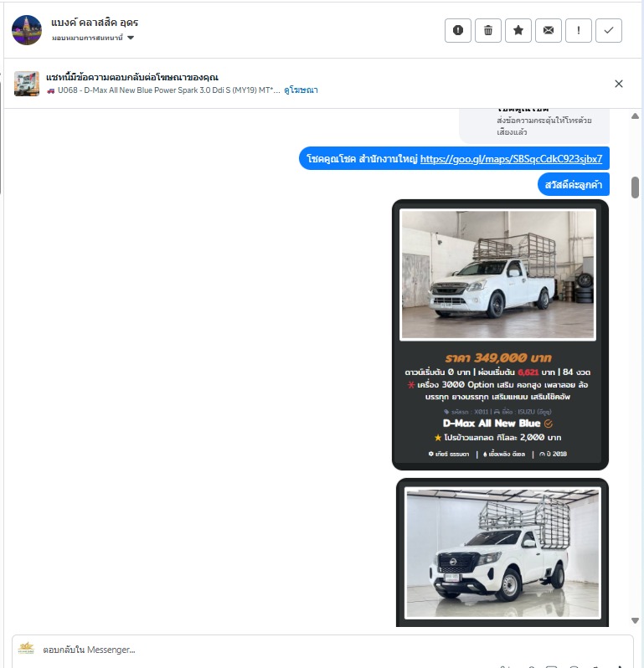Star this conversation as follow-up
The image size is (644, 668).
tap(518, 30)
